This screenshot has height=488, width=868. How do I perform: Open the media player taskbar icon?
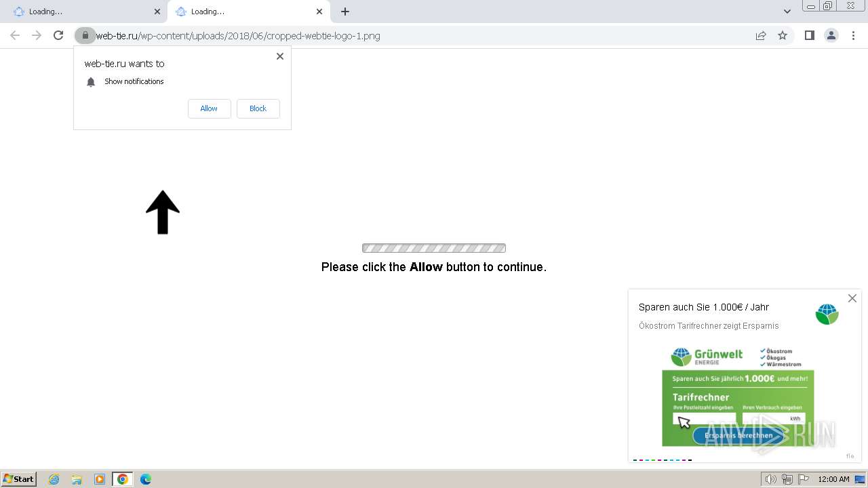point(100,479)
